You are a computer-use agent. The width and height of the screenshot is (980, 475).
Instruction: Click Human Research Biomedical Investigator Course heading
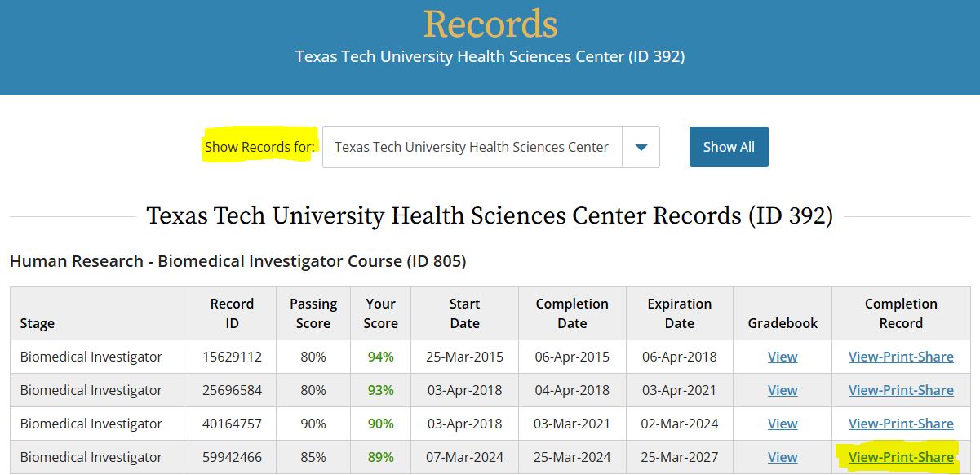coord(237,261)
